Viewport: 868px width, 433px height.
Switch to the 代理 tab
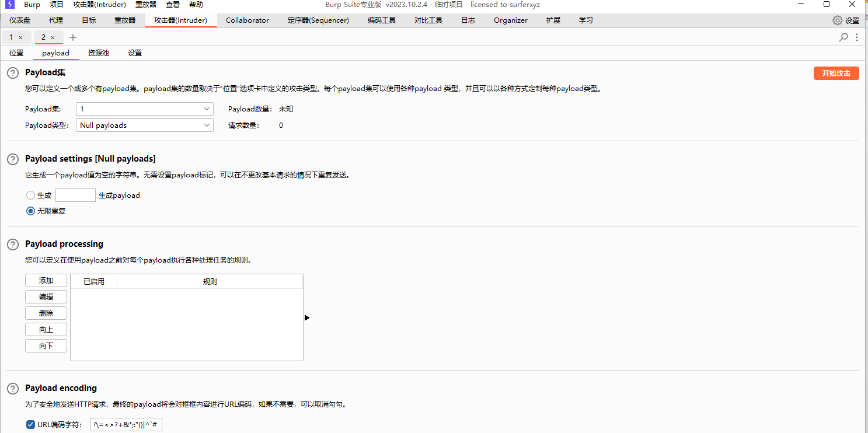tap(56, 20)
